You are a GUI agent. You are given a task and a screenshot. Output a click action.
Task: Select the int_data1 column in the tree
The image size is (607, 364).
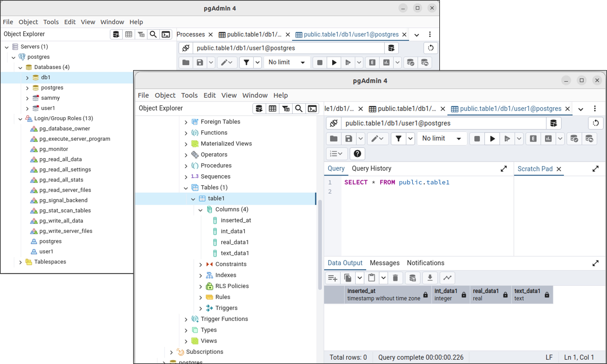233,231
